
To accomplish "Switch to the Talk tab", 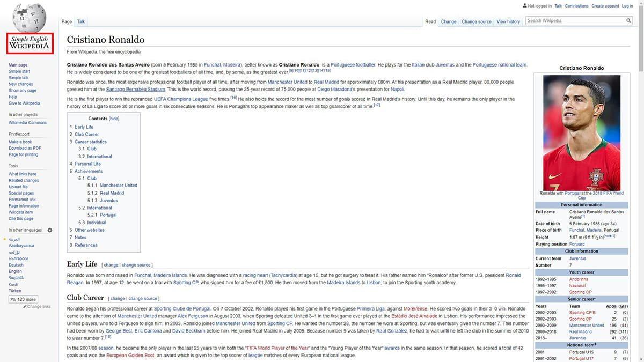I will pos(80,21).
